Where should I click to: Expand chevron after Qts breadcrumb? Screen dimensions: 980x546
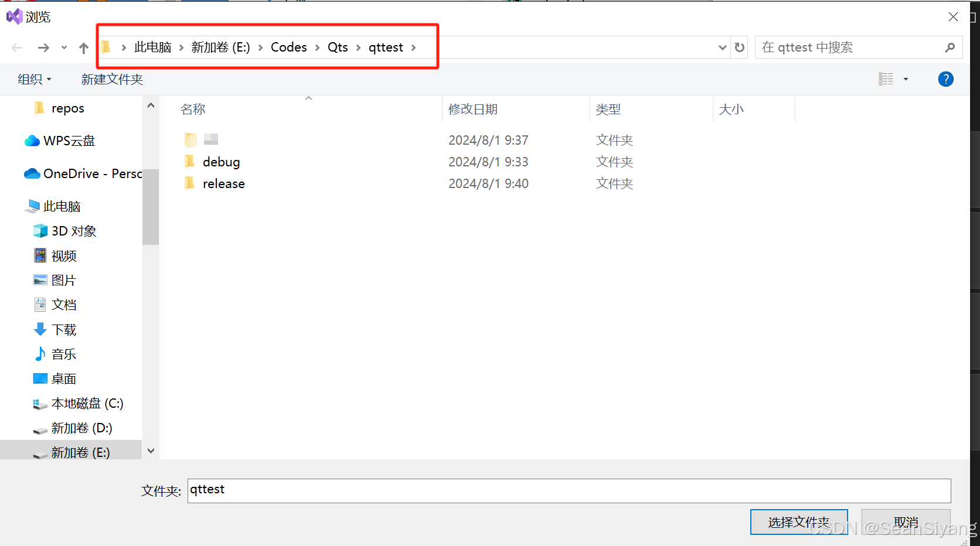(x=358, y=47)
